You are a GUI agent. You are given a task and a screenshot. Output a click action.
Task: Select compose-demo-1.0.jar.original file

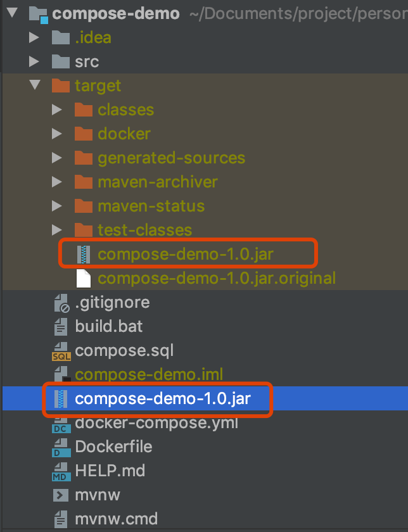coord(217,278)
